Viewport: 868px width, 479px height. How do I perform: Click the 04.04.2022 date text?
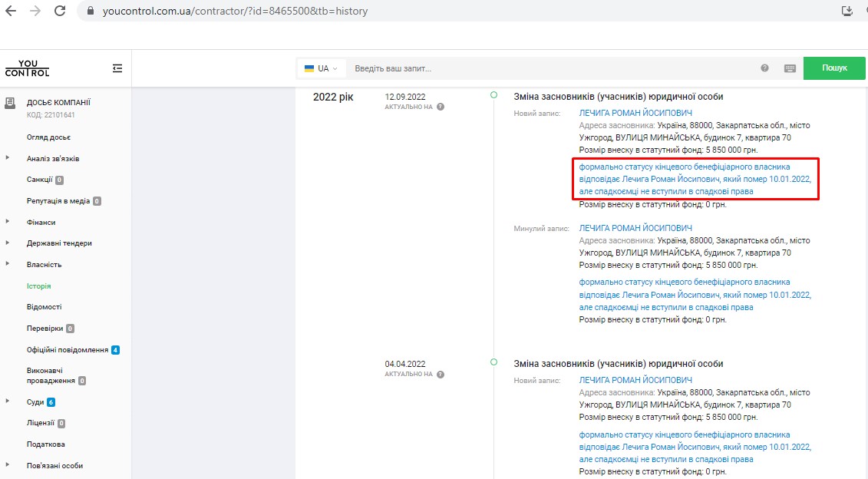(x=405, y=365)
